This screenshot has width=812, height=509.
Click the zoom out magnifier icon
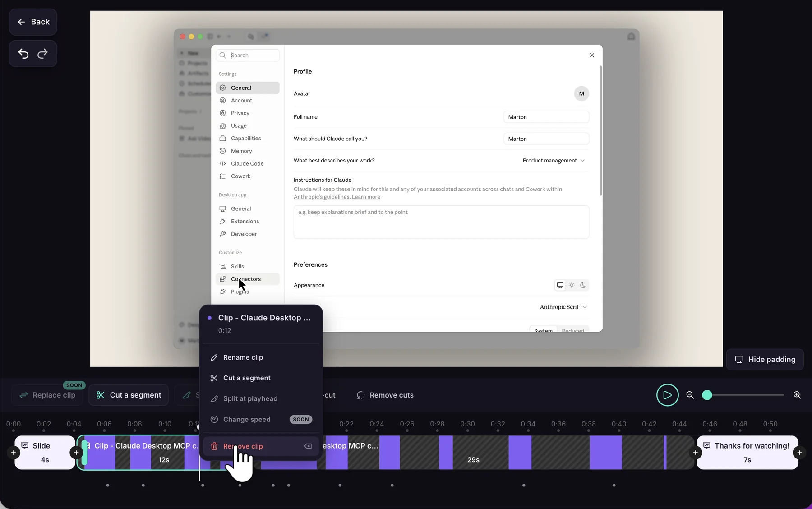[x=690, y=395]
